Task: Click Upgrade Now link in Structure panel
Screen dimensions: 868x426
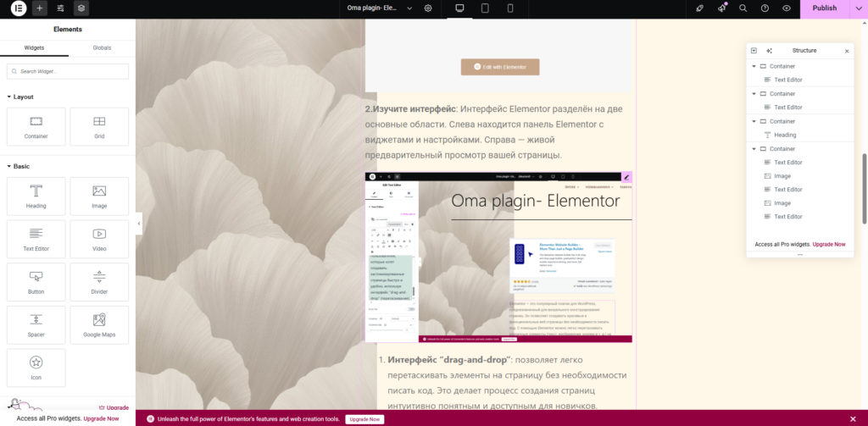Action: [829, 244]
